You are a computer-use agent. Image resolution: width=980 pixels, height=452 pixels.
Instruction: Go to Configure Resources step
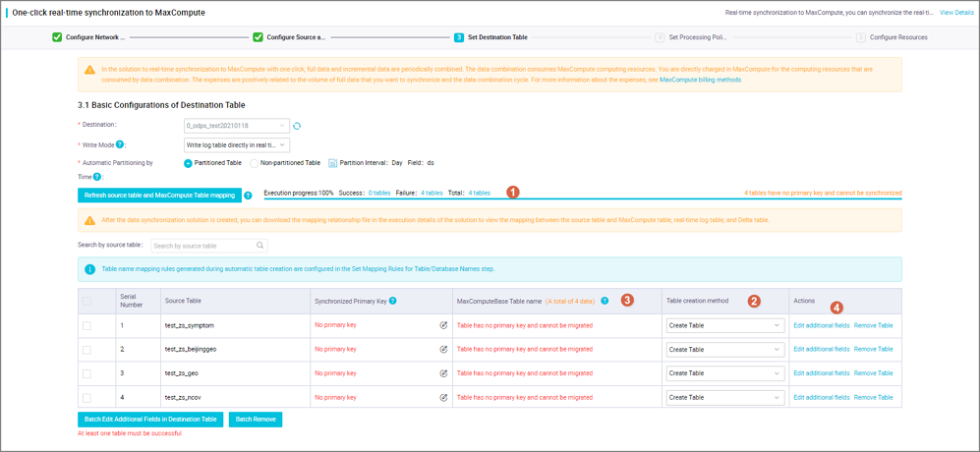pyautogui.click(x=892, y=37)
